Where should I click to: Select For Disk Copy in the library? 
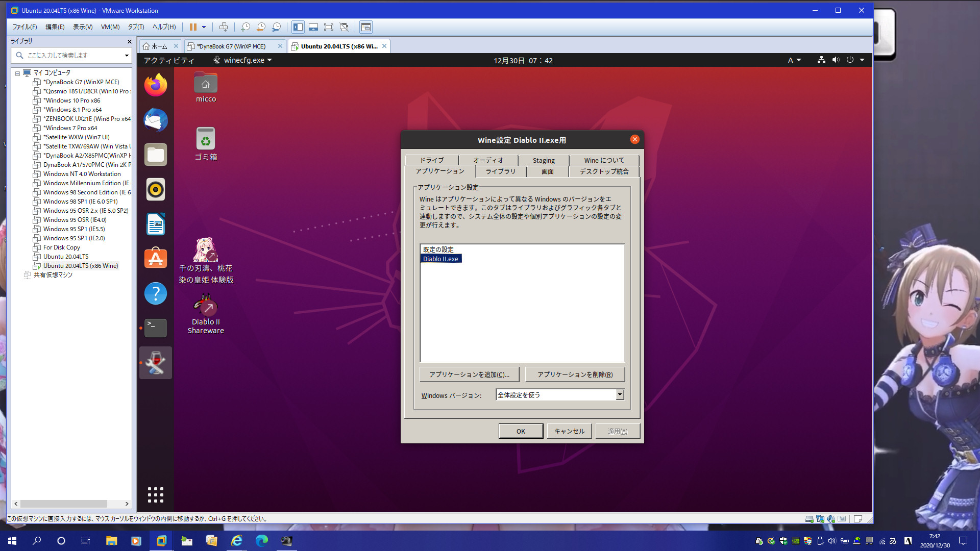[x=61, y=247]
